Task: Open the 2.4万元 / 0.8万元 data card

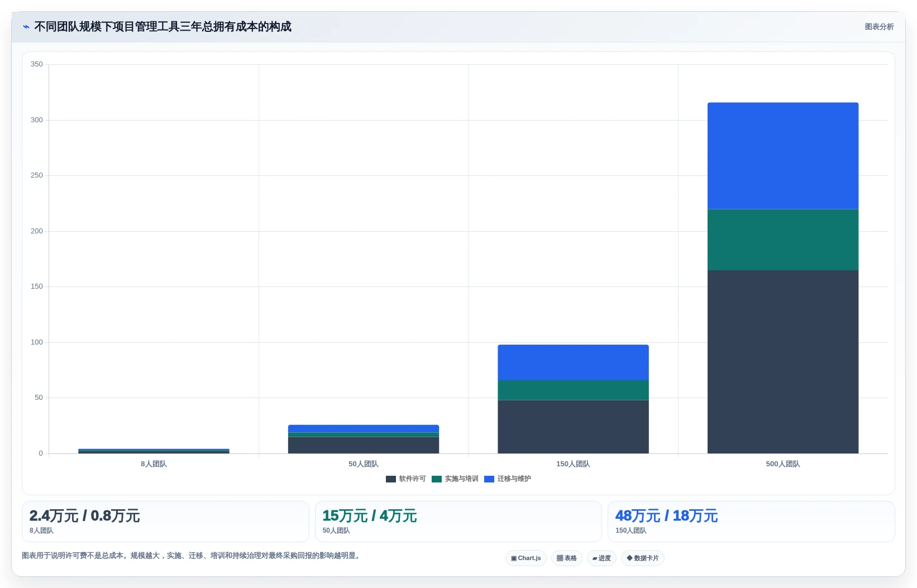Action: pos(165,522)
